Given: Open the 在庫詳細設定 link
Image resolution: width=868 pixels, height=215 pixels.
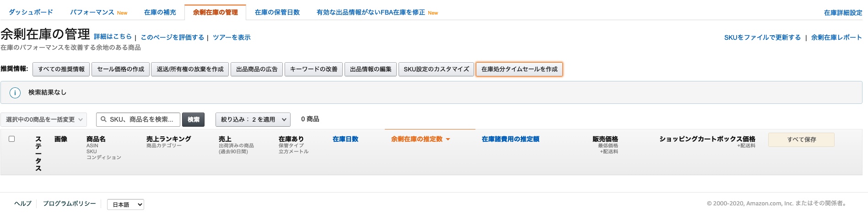Looking at the screenshot, I should (843, 13).
